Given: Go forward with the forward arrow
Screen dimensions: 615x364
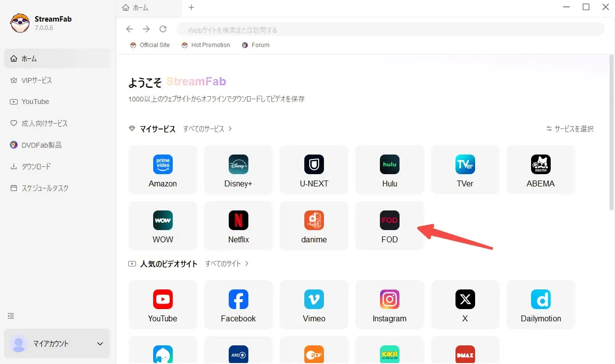Looking at the screenshot, I should tap(146, 29).
